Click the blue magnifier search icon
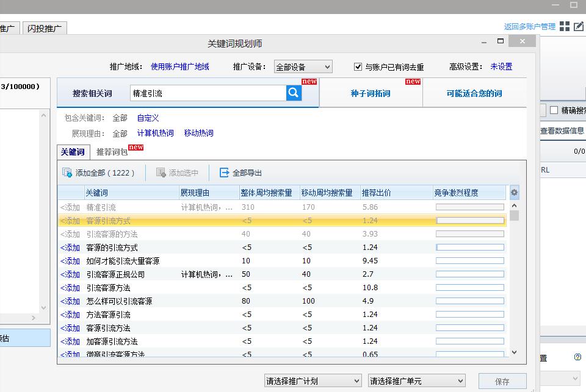 [x=293, y=92]
